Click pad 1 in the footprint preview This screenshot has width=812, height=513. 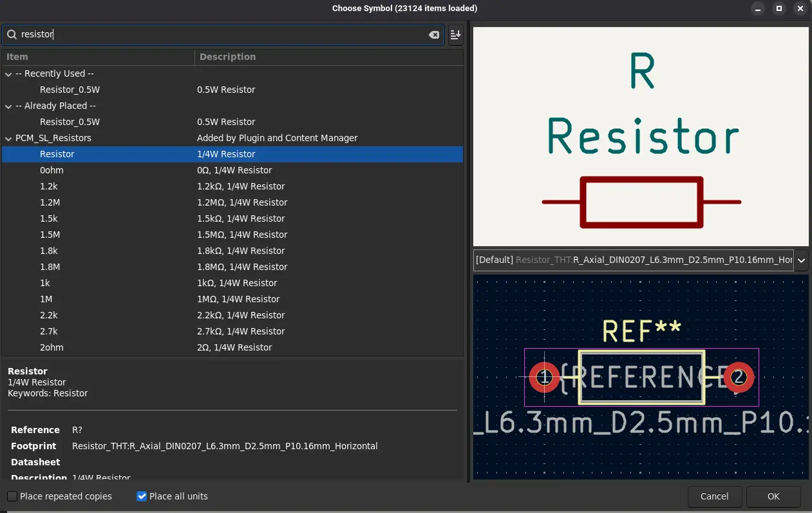(544, 378)
